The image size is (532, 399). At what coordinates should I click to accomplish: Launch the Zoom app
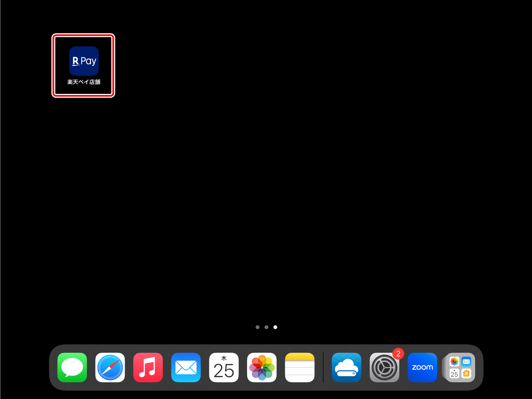tap(422, 367)
